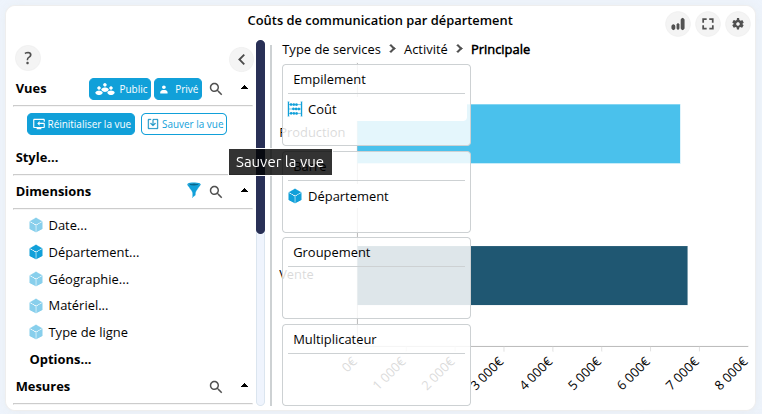Open the settings gear icon

pyautogui.click(x=738, y=24)
